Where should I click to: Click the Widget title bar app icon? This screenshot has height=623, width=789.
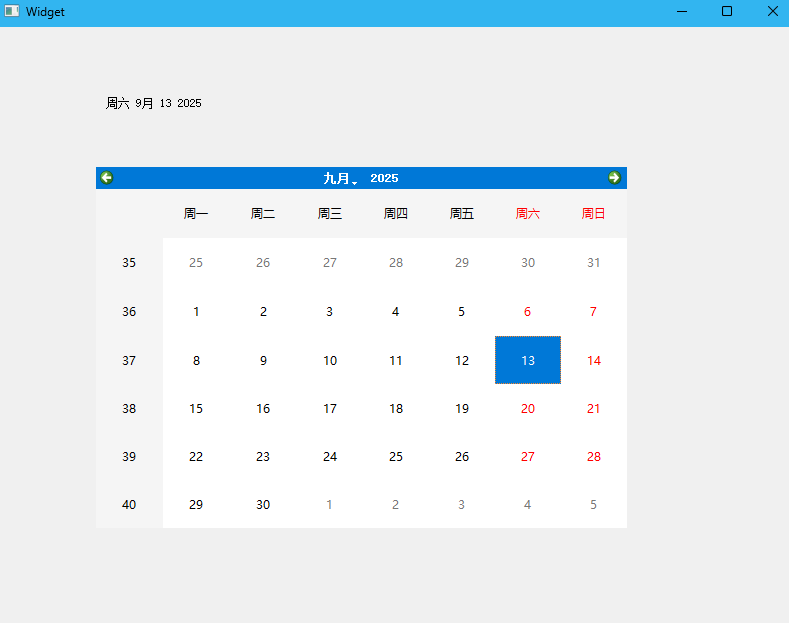(x=12, y=11)
